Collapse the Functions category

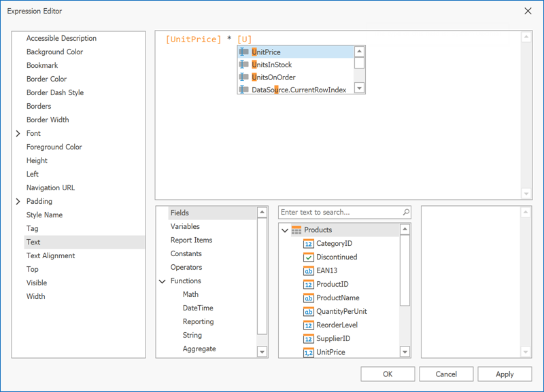tap(163, 281)
